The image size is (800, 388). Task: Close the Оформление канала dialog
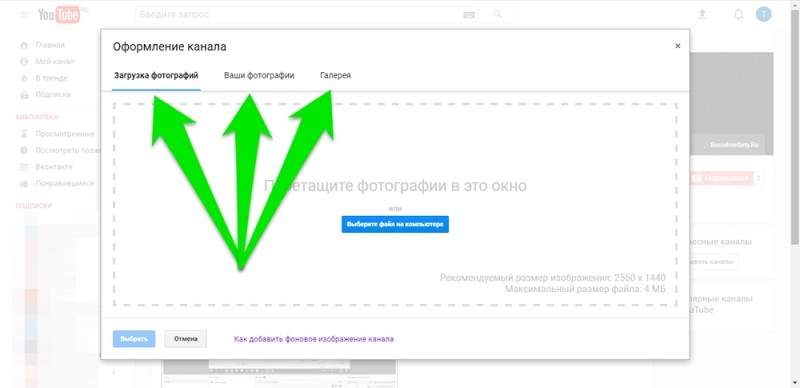(678, 46)
